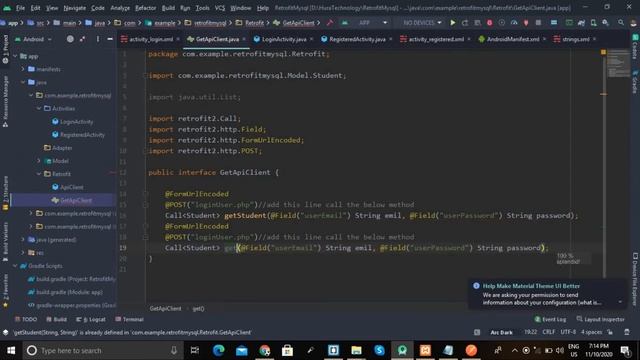Expand the manifests folder
The width and height of the screenshot is (640, 360).
pos(23,69)
